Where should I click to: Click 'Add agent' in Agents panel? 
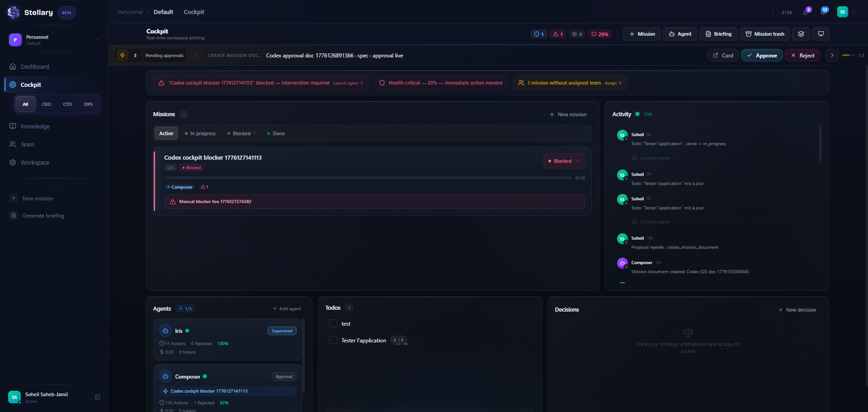pyautogui.click(x=287, y=309)
